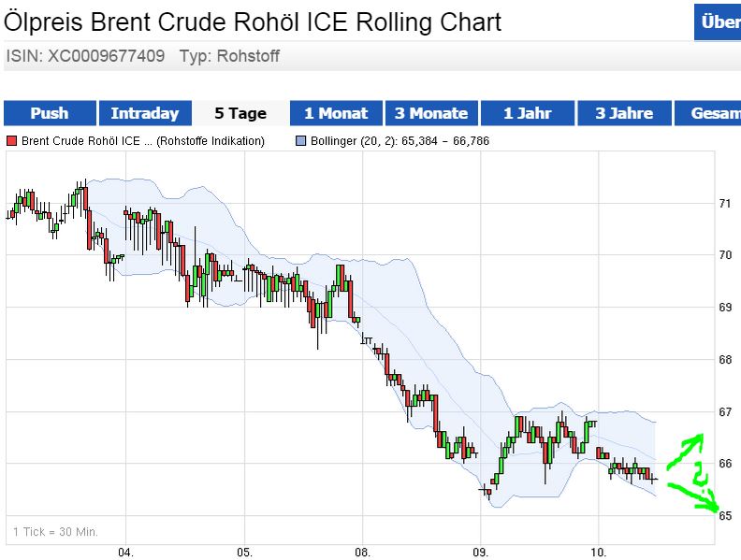Click the Typ: Rohstoff label

(235, 56)
